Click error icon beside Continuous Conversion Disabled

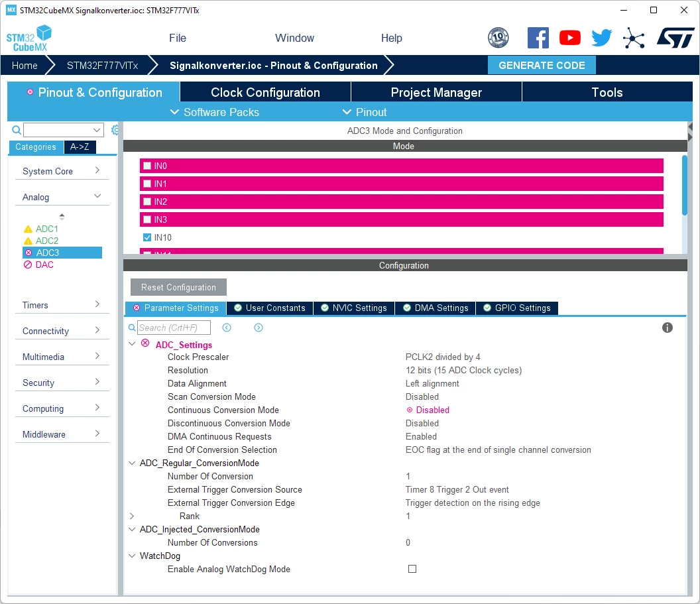pyautogui.click(x=410, y=410)
